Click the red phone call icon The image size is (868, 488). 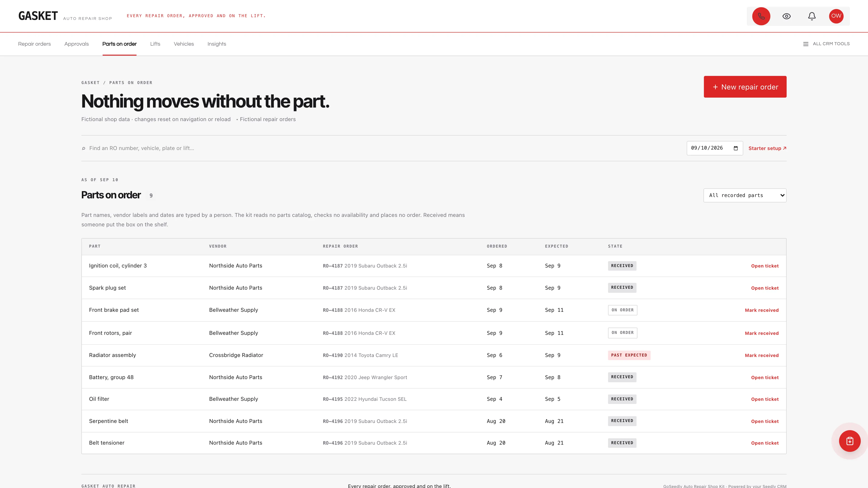pos(761,16)
